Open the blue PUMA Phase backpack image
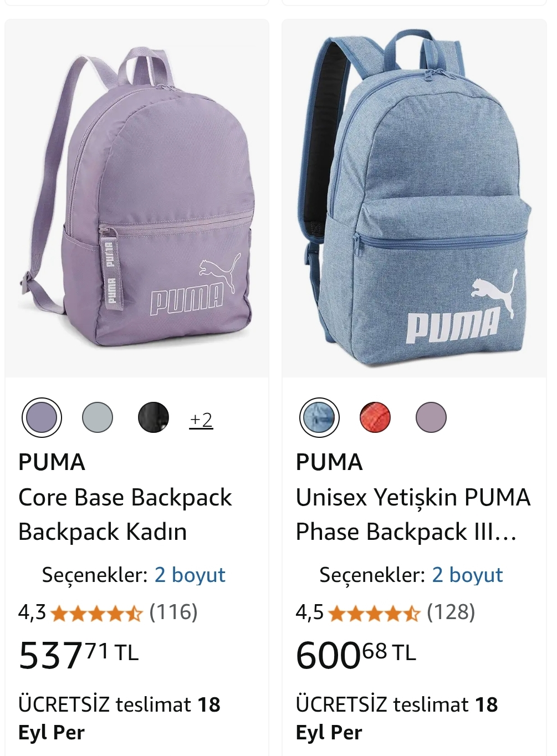The height and width of the screenshot is (756, 557). tap(414, 198)
